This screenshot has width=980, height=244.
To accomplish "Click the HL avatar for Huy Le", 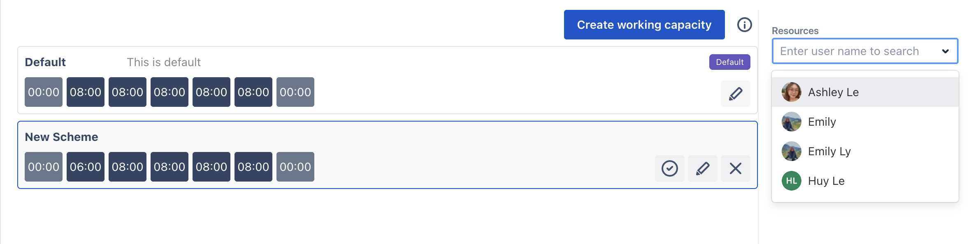I will point(791,181).
